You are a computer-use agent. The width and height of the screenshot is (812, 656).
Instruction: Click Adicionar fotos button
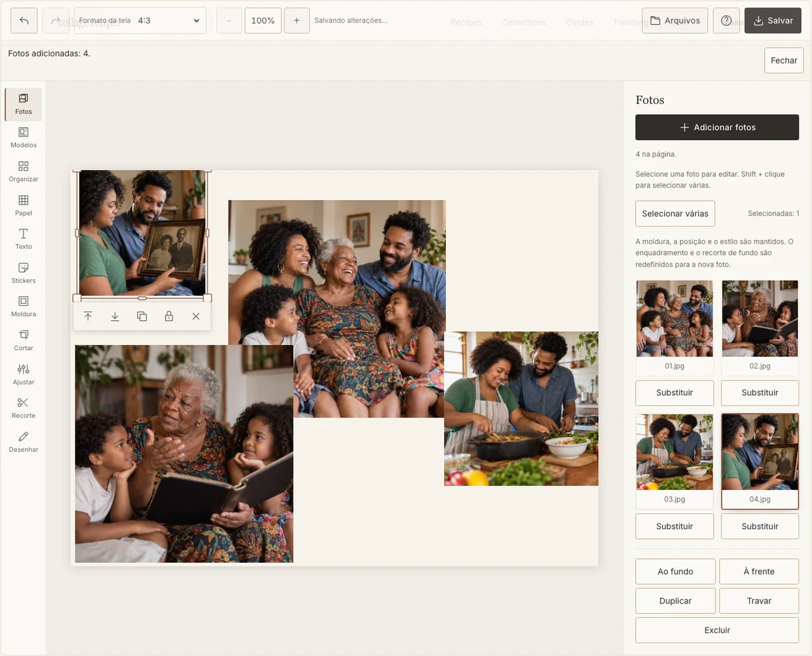[x=717, y=128]
